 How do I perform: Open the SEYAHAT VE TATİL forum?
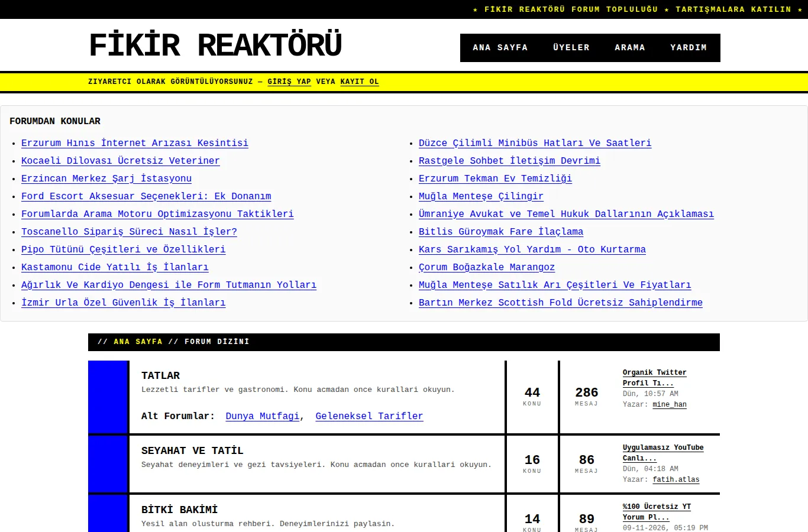point(192,450)
